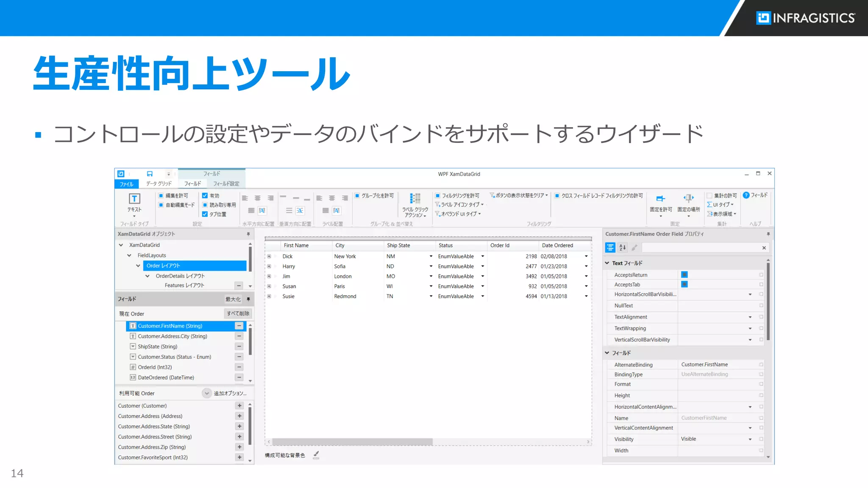Click the First Name column header
This screenshot has width=868, height=488.
(x=306, y=245)
